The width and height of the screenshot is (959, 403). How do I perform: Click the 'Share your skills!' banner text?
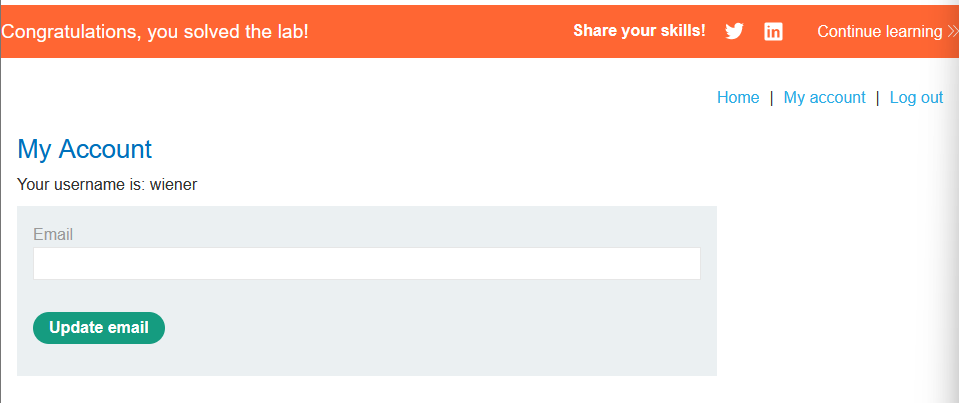click(639, 31)
